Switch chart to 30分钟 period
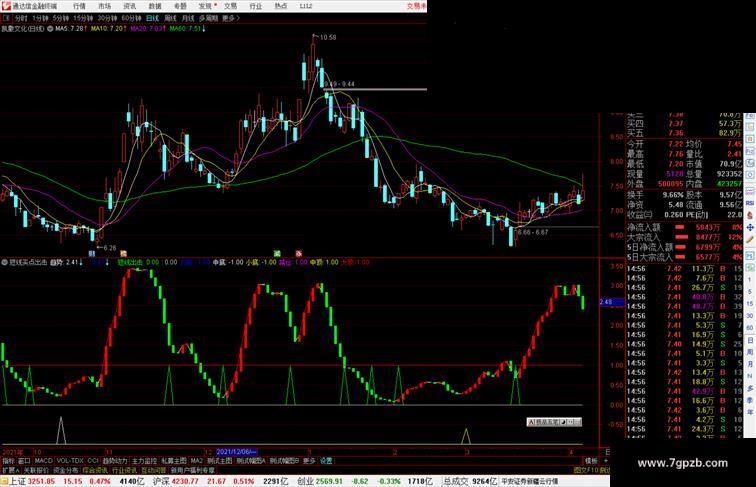 107,18
